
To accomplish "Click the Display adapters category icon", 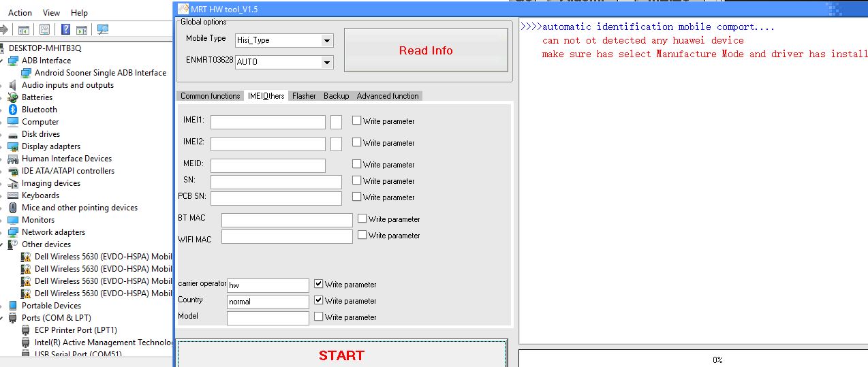I will tap(13, 146).
